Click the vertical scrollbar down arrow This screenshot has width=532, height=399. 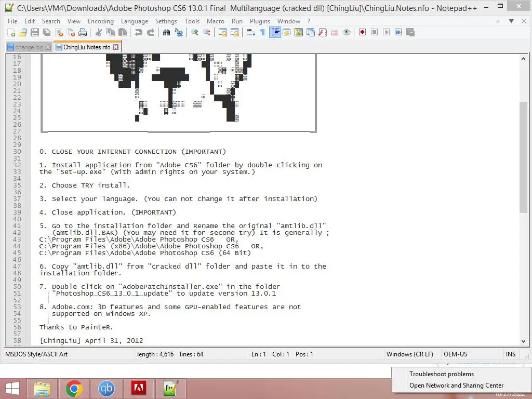click(x=523, y=341)
